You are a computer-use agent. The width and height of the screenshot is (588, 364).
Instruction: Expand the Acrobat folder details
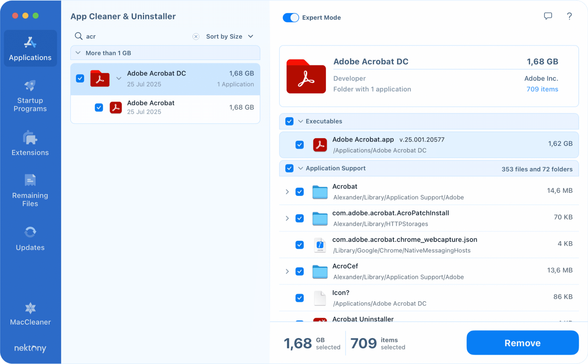[x=287, y=192]
